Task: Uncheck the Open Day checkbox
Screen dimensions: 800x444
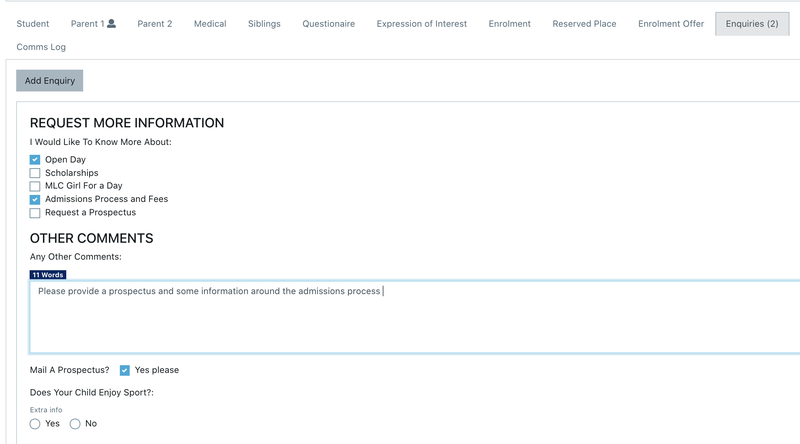Action: (35, 160)
